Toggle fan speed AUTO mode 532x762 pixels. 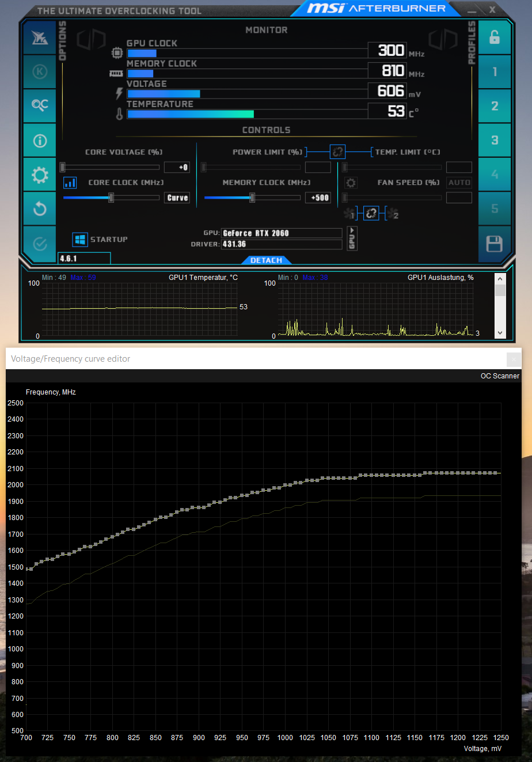click(x=459, y=183)
